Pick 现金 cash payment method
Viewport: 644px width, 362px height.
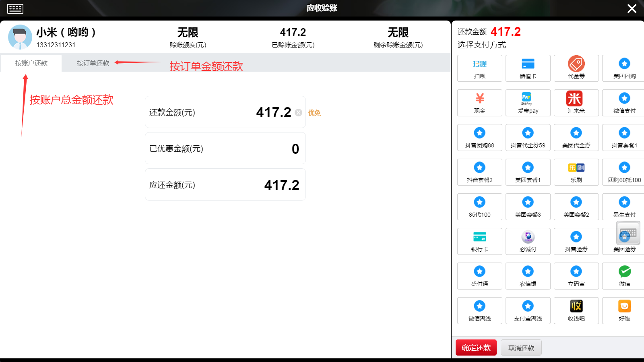click(x=479, y=103)
